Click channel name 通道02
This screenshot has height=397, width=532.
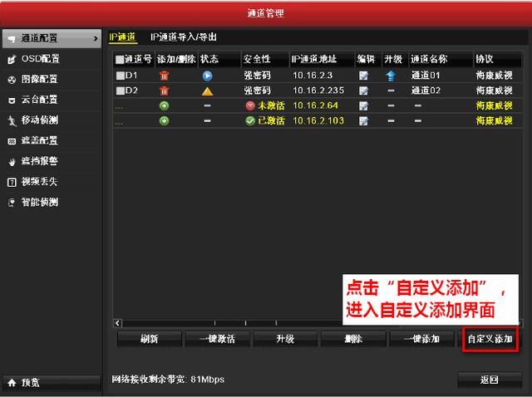coord(426,91)
